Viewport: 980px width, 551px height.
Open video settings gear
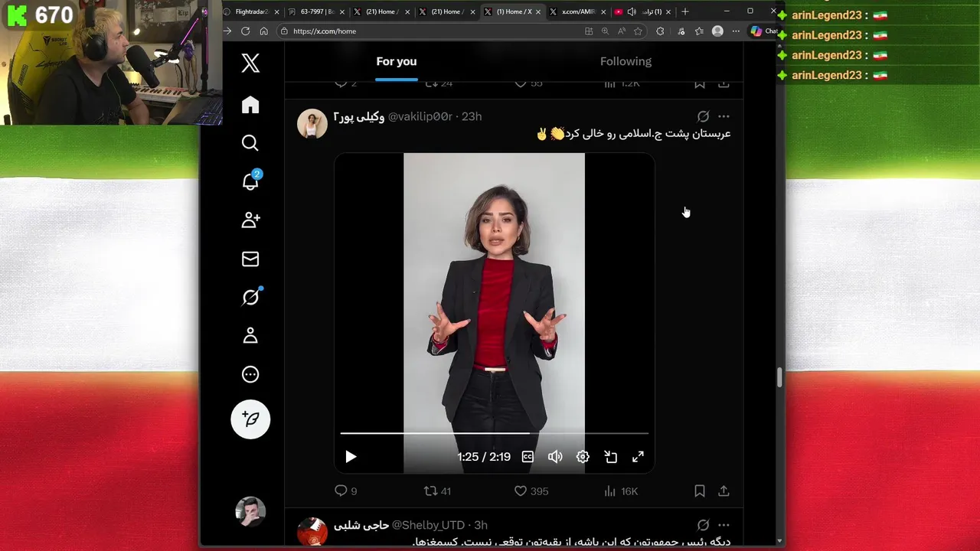[583, 457]
